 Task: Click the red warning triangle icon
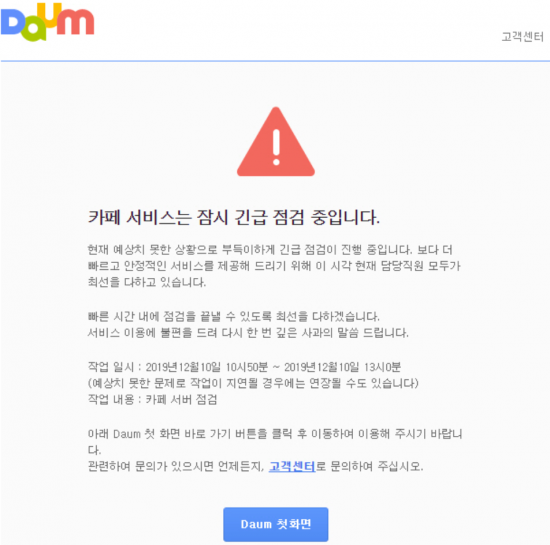coord(276,142)
